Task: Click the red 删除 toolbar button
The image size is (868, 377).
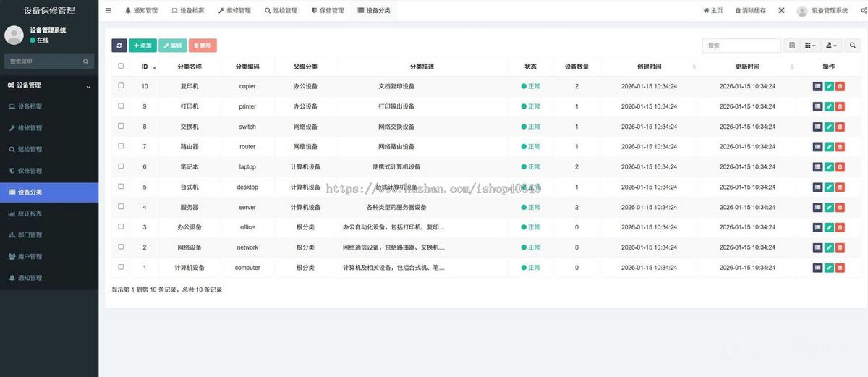Action: 203,46
